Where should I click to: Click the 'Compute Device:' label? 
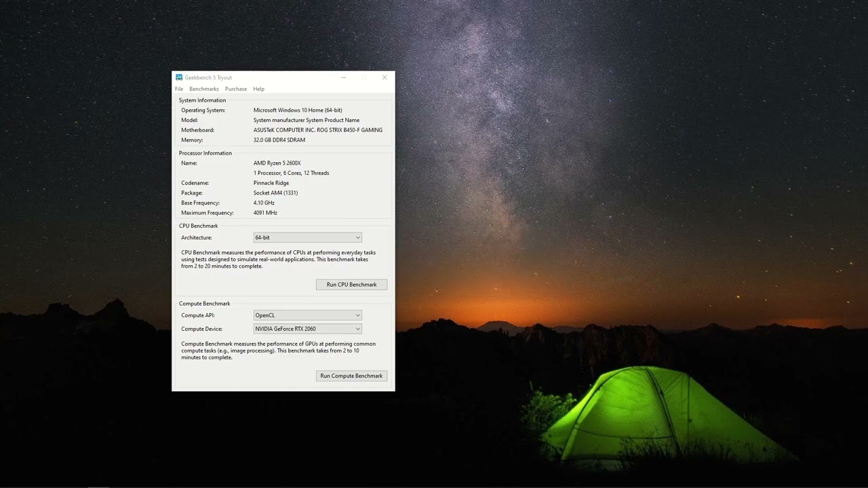coord(201,329)
